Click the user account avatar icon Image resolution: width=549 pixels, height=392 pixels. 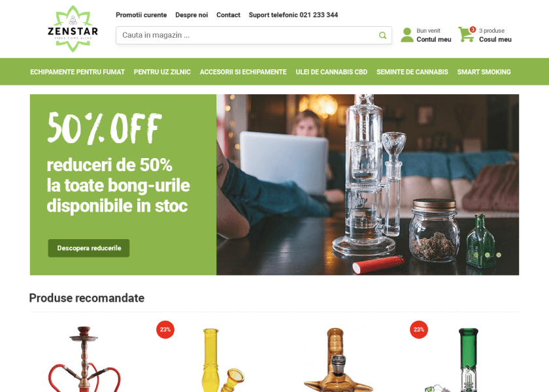(407, 35)
